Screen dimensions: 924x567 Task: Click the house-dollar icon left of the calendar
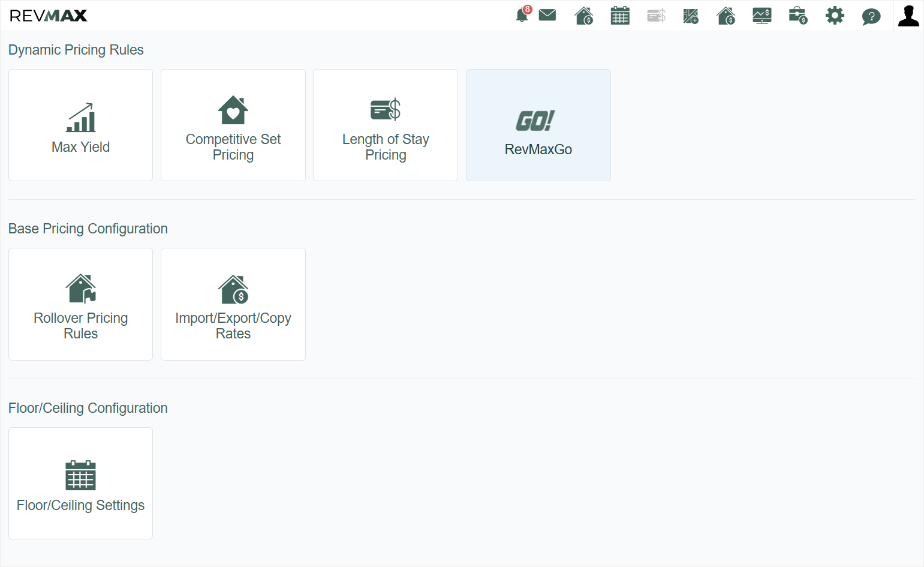584,16
